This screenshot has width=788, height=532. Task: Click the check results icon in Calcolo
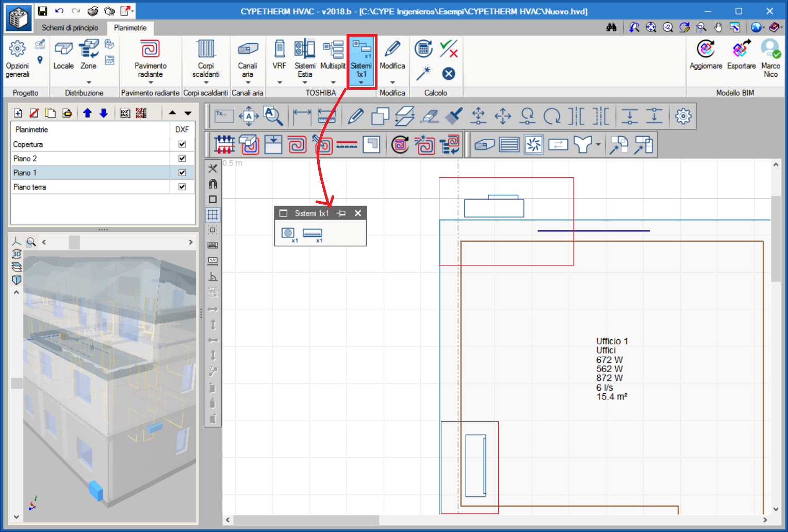click(x=449, y=49)
